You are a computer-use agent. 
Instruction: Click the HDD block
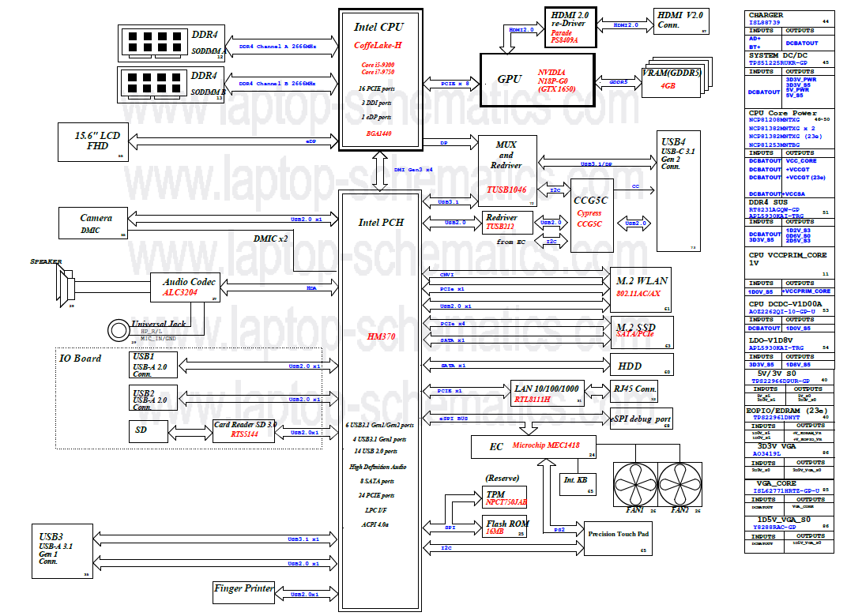(642, 364)
